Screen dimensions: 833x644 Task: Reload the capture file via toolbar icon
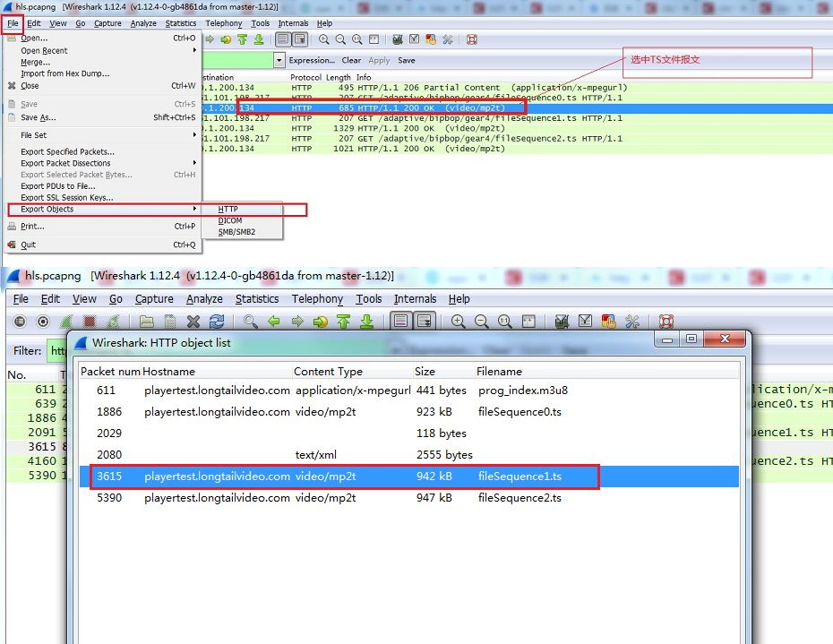pyautogui.click(x=217, y=322)
